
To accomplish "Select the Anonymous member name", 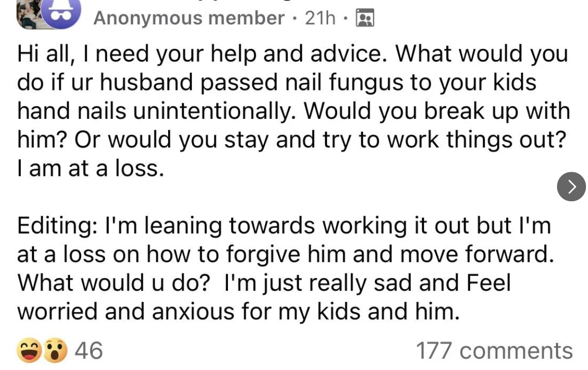I will pos(189,18).
